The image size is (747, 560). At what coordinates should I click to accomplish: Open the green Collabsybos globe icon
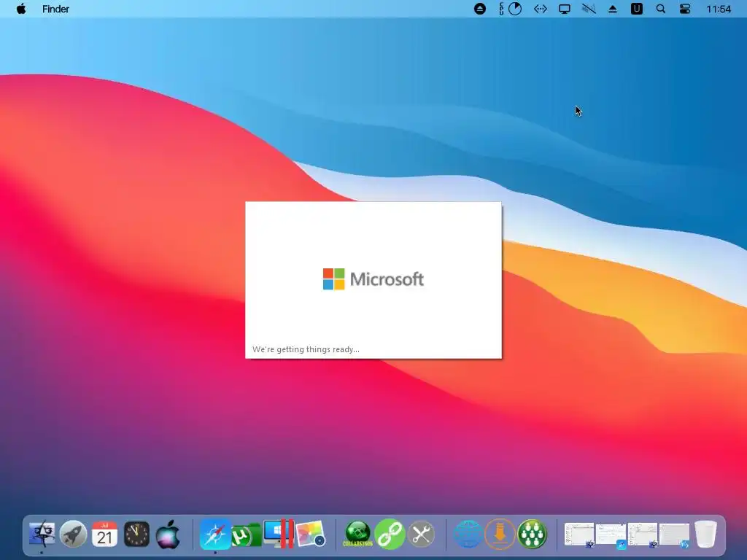click(x=357, y=534)
